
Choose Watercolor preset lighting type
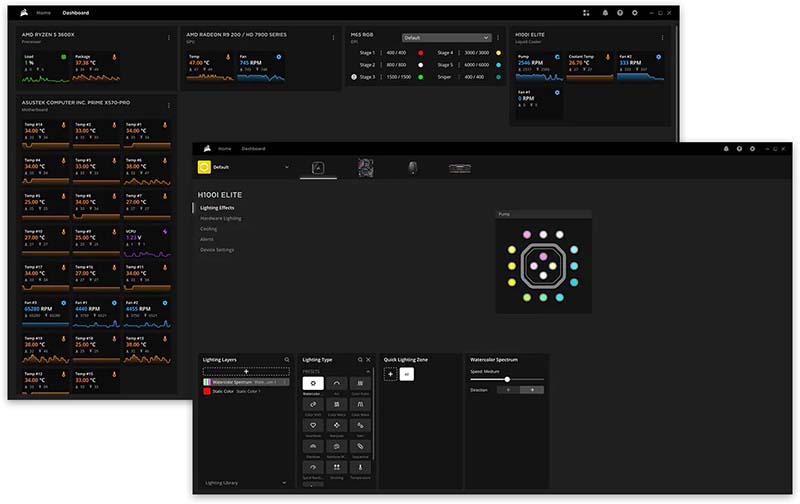pyautogui.click(x=313, y=383)
